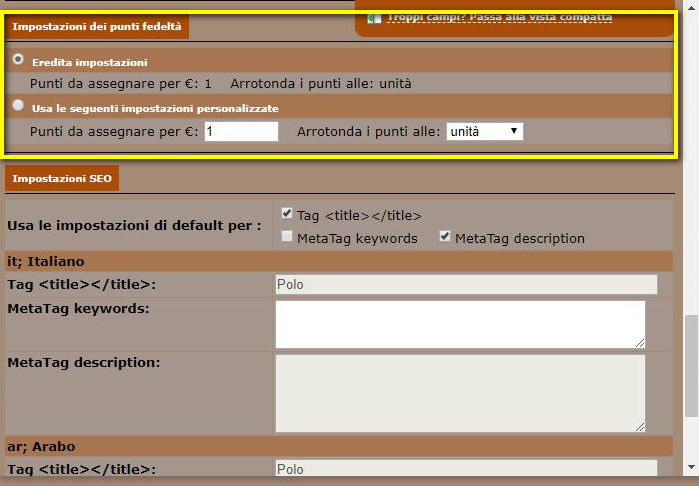Click the 'Impostazioni SEO' section header
The height and width of the screenshot is (486, 699).
coord(62,178)
